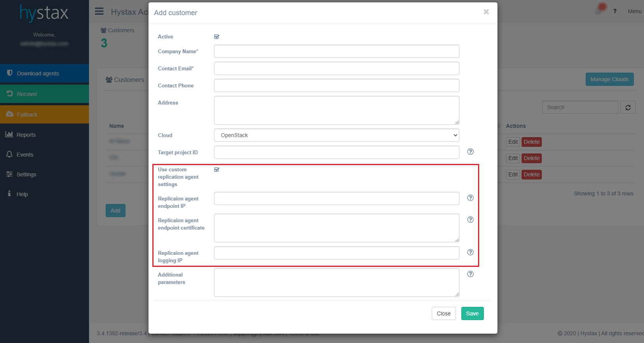Click the Company Name input field
Viewport: 644px width, 343px height.
(337, 51)
